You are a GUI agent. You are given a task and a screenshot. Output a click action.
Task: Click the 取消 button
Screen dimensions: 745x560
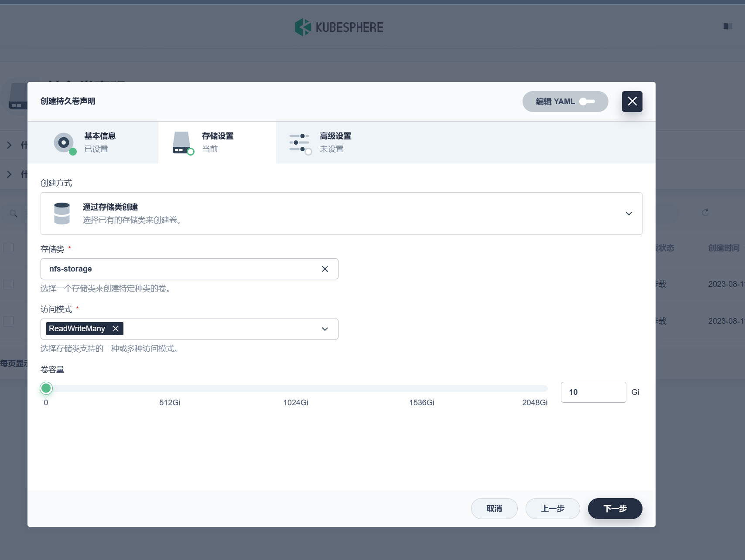pyautogui.click(x=494, y=509)
